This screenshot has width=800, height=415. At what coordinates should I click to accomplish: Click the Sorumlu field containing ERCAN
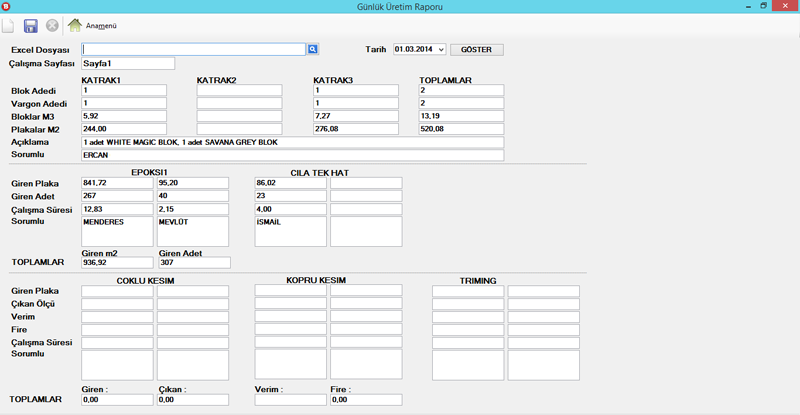[x=292, y=155]
